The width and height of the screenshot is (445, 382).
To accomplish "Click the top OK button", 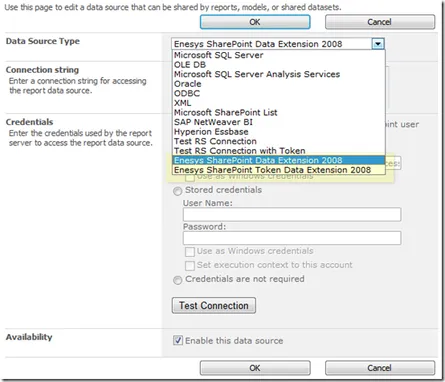I will tap(255, 22).
